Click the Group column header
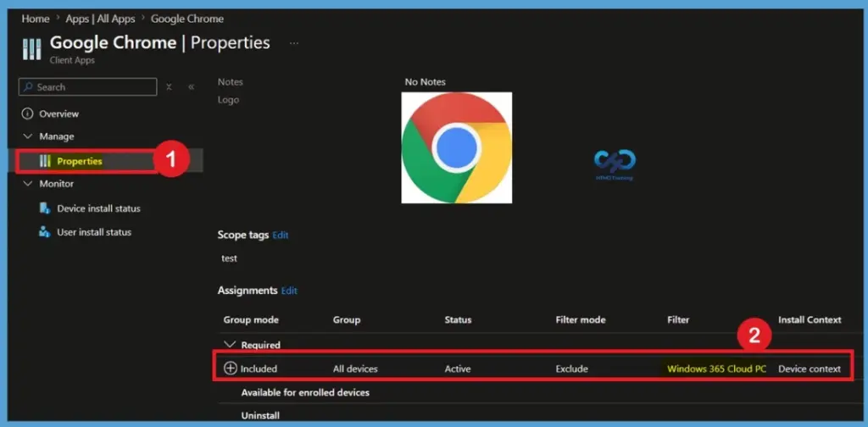This screenshot has height=427, width=868. (x=347, y=319)
